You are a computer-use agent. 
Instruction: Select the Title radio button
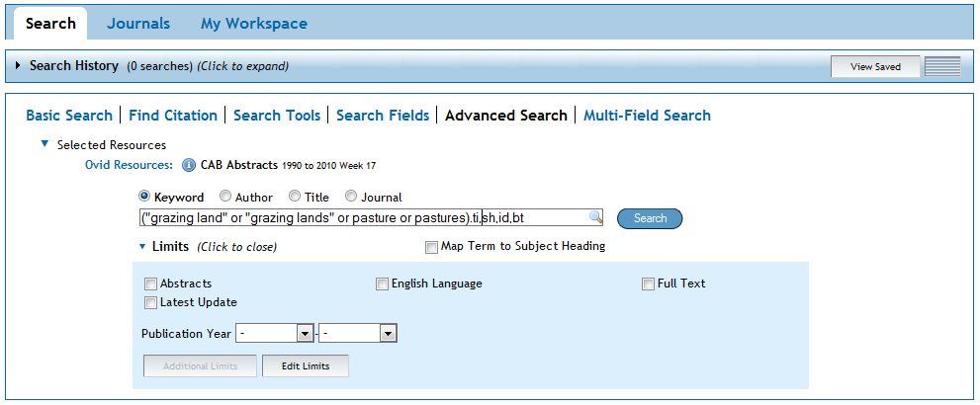tap(295, 197)
